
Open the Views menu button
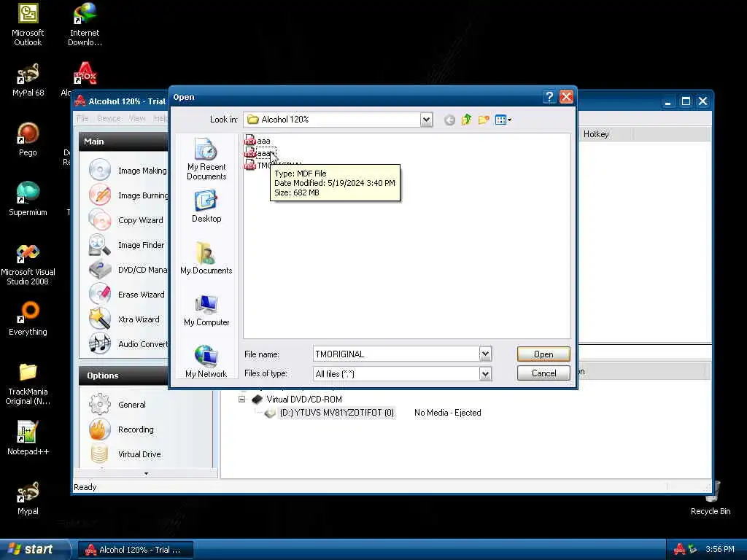tap(503, 120)
